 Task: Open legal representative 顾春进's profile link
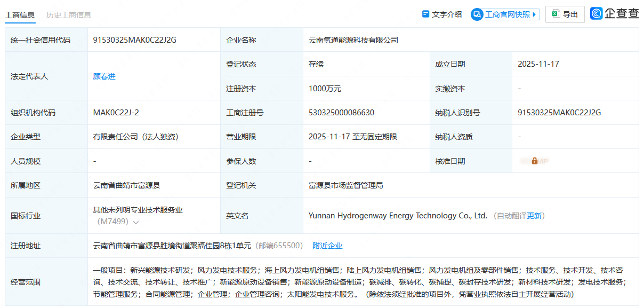click(104, 76)
